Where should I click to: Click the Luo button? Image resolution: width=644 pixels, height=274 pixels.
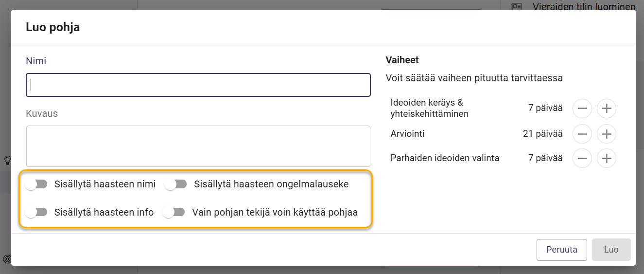coord(611,250)
